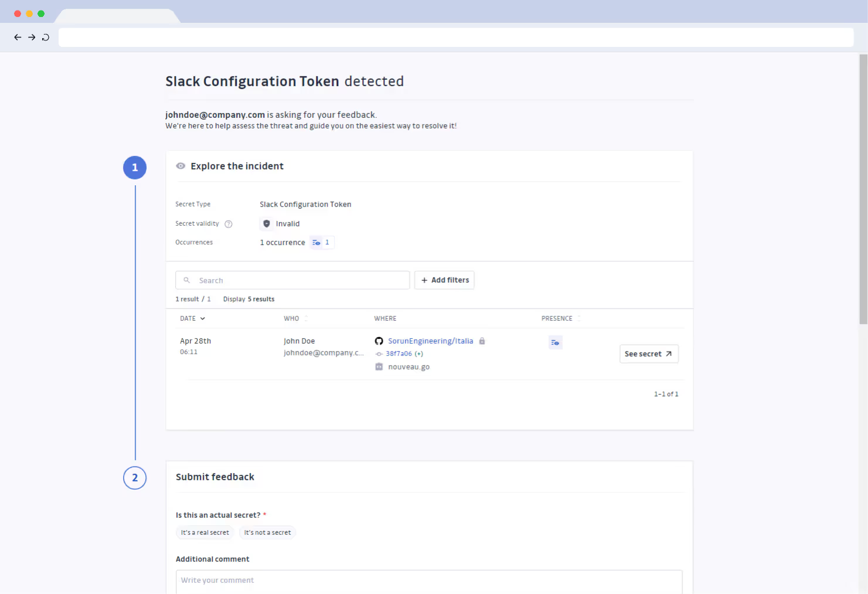Reload the page with the refresh icon

point(46,38)
